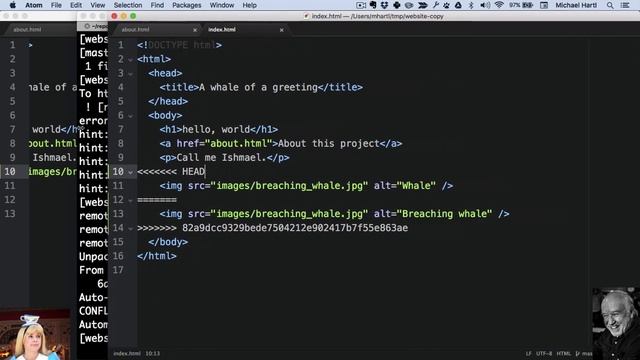Open Spotlight search magnifier
The image size is (640, 360).
coord(610,5)
